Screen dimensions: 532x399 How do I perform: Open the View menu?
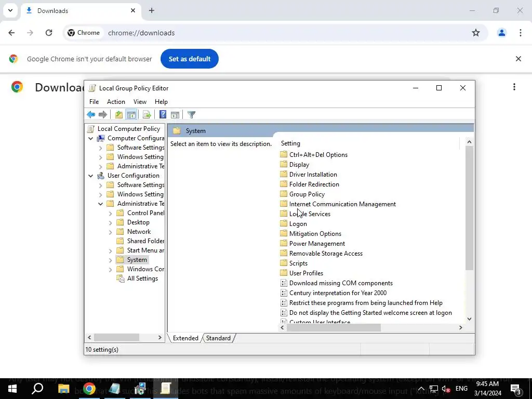140,102
